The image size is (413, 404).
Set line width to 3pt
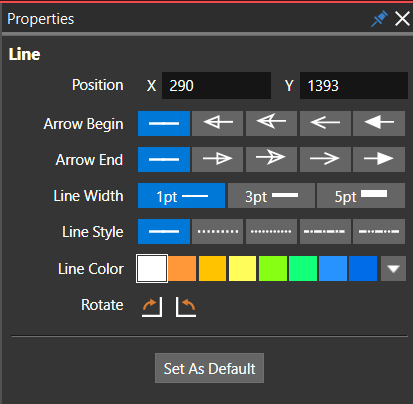pyautogui.click(x=271, y=195)
